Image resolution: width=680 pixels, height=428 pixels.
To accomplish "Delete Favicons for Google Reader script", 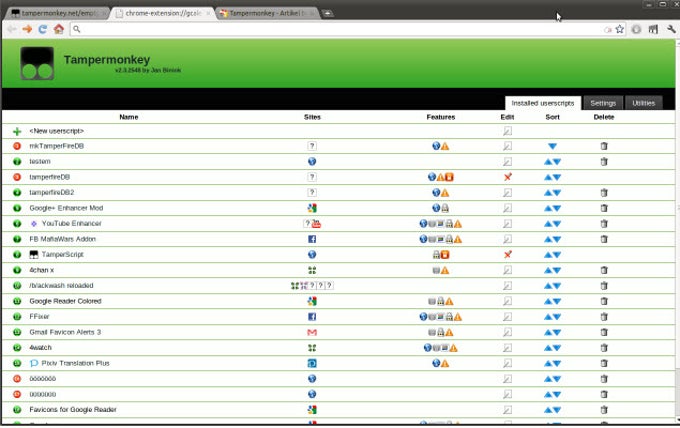I will click(x=604, y=410).
